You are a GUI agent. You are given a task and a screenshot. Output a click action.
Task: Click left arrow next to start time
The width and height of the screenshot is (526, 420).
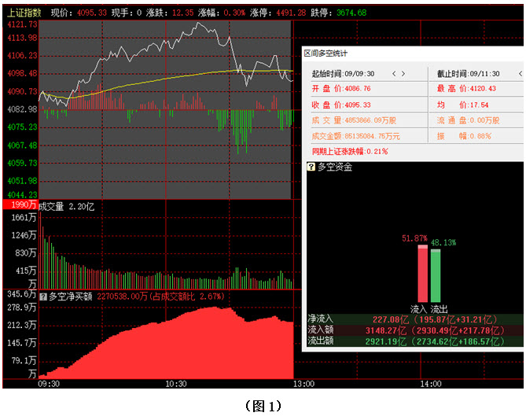coord(392,73)
